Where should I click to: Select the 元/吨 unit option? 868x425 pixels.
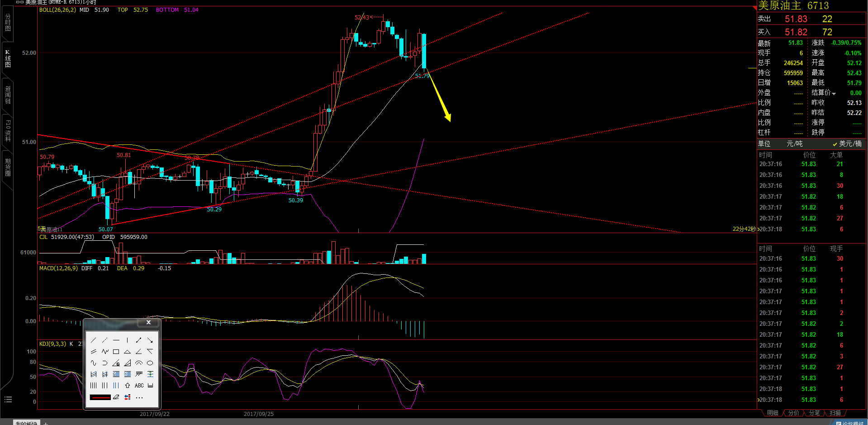tap(794, 143)
